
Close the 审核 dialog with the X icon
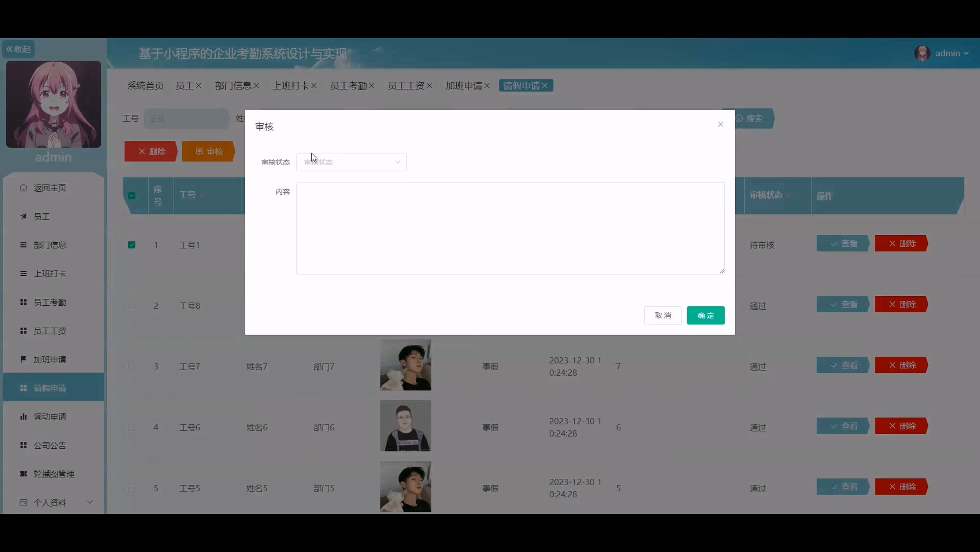pos(720,124)
